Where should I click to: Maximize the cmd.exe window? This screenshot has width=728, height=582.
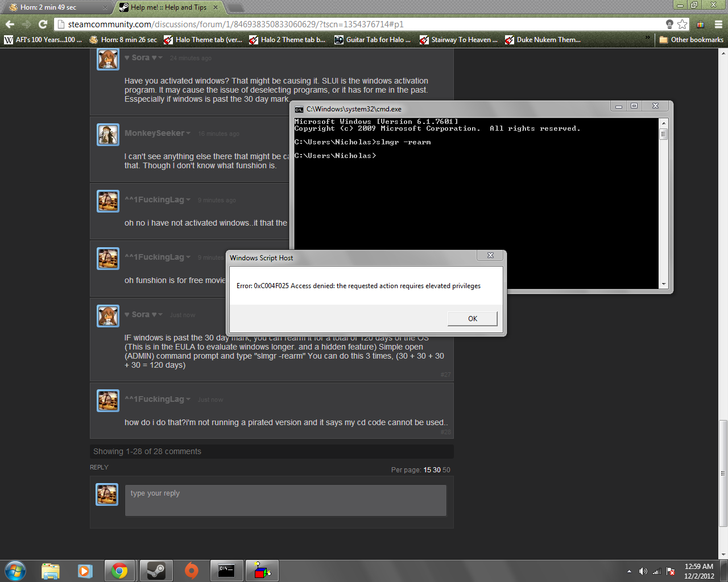(x=634, y=106)
